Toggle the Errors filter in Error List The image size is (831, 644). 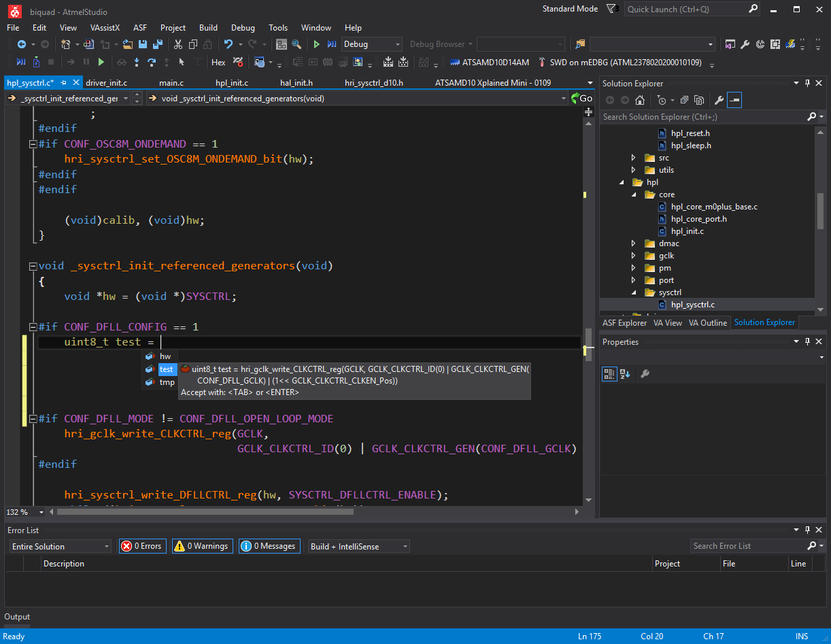pyautogui.click(x=142, y=546)
